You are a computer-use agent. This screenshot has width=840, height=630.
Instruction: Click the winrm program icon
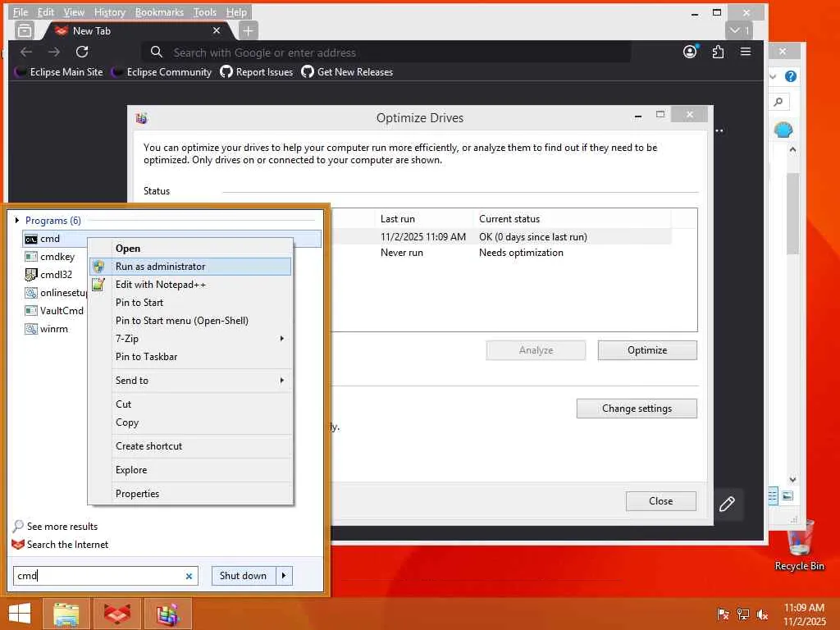pyautogui.click(x=31, y=329)
